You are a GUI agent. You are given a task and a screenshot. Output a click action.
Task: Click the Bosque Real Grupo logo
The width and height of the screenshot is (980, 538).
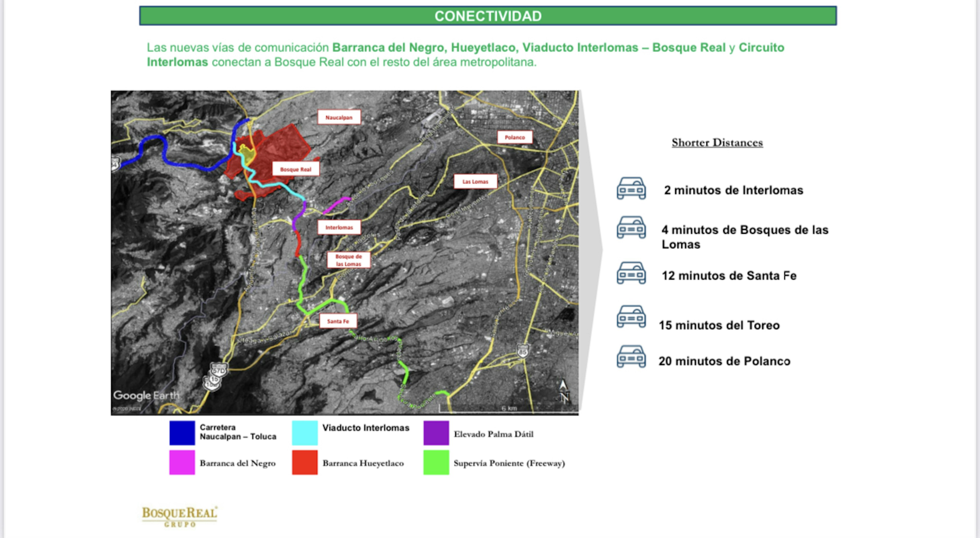(180, 516)
